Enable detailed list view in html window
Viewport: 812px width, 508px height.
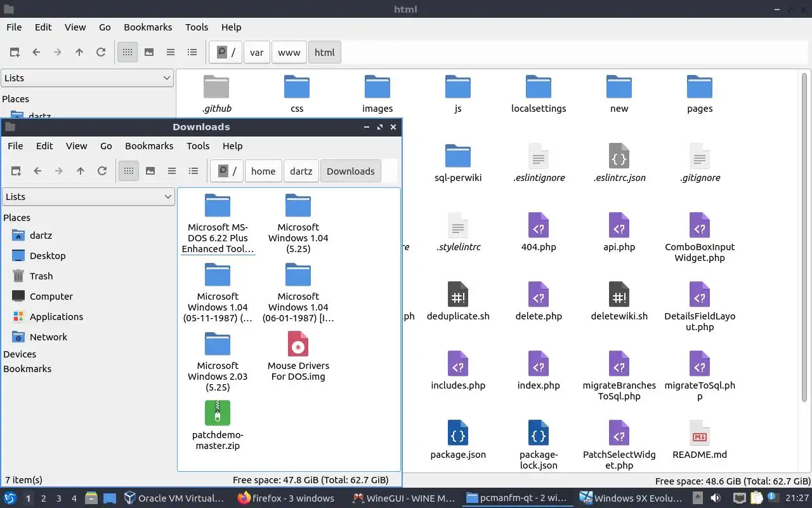[192, 52]
